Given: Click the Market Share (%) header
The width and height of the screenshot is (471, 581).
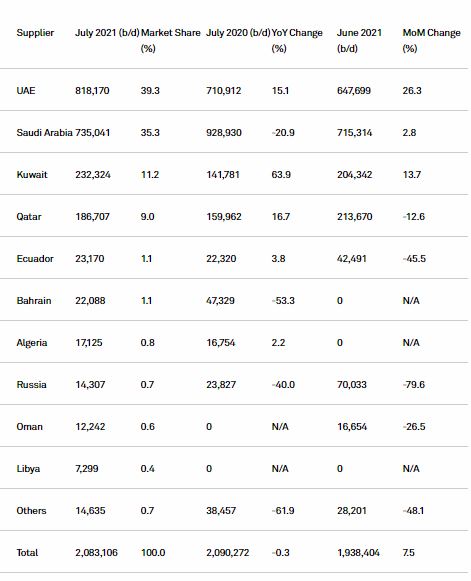Looking at the screenshot, I should (170, 40).
